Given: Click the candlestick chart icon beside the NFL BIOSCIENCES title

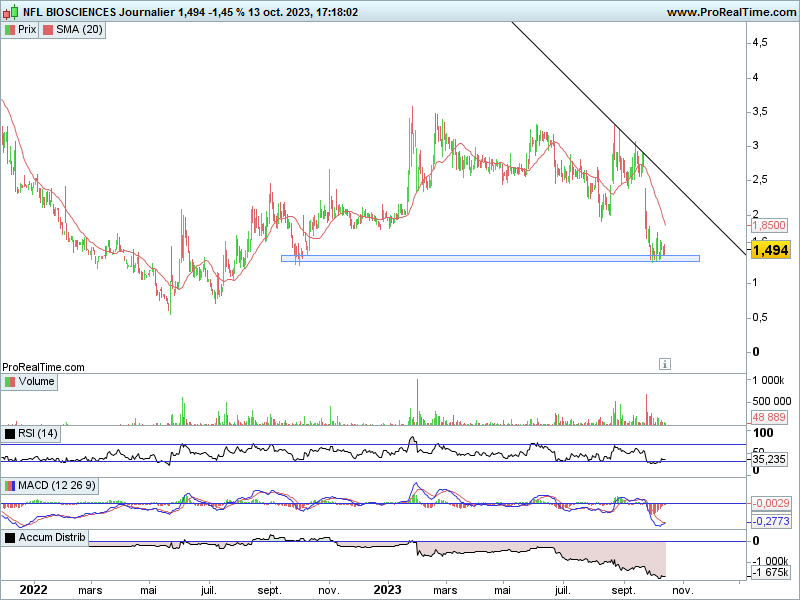Looking at the screenshot, I should [x=11, y=11].
